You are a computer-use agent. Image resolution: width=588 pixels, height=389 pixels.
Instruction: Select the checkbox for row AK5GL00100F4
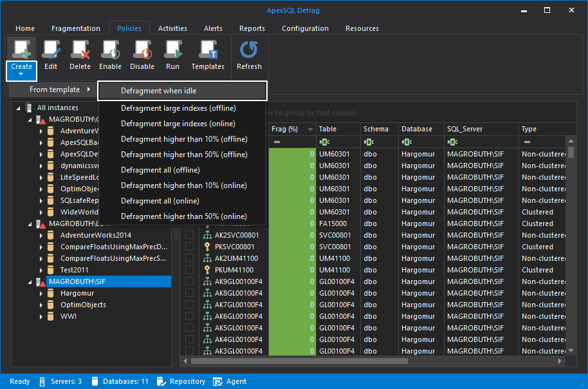[x=189, y=328]
